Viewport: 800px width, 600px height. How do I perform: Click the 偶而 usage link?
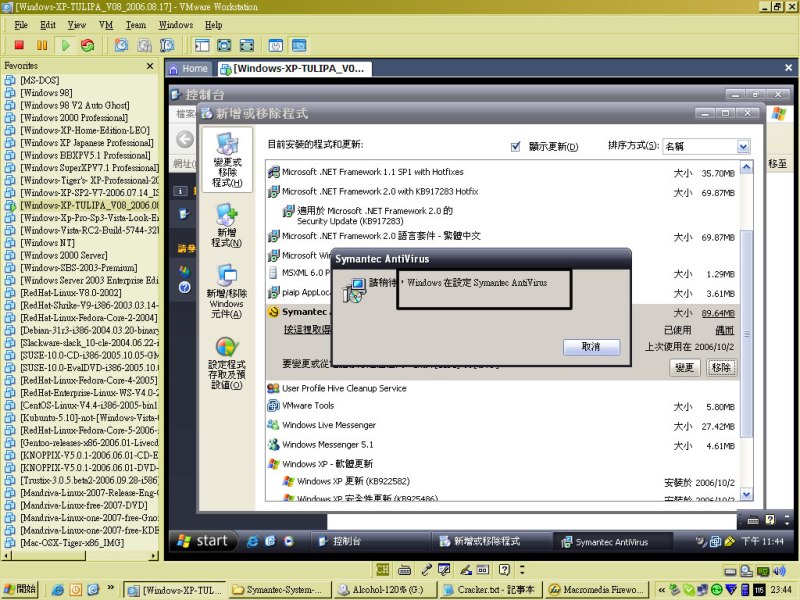coord(724,331)
